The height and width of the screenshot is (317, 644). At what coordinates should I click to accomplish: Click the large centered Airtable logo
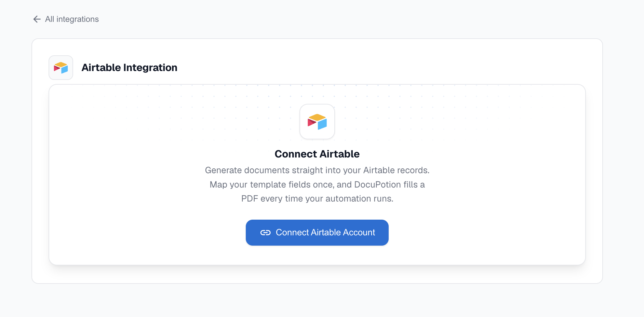[x=317, y=122]
